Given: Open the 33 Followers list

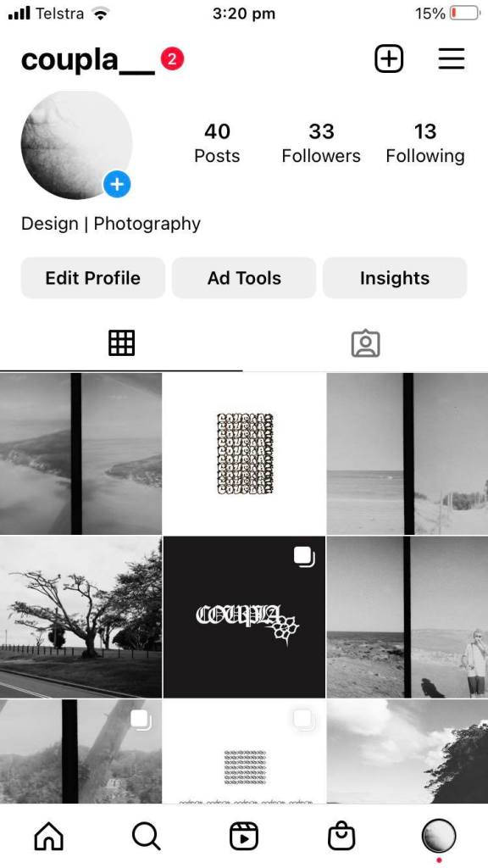Looking at the screenshot, I should pyautogui.click(x=321, y=142).
